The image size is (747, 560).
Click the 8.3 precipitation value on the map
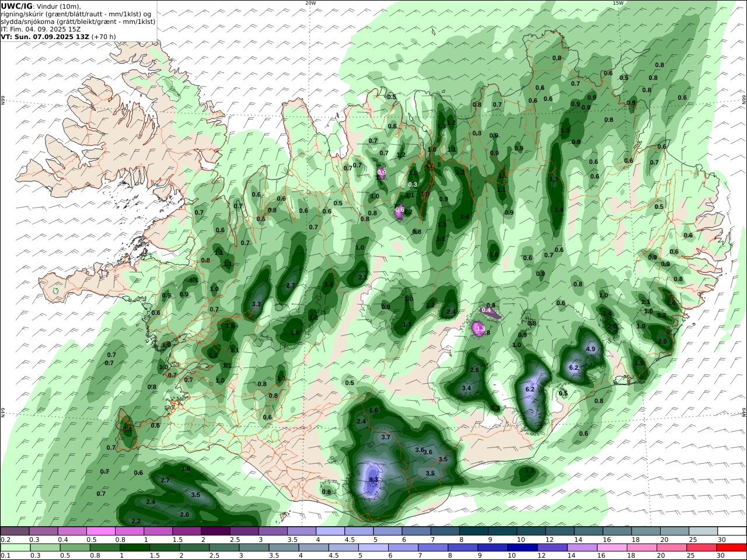tap(373, 480)
